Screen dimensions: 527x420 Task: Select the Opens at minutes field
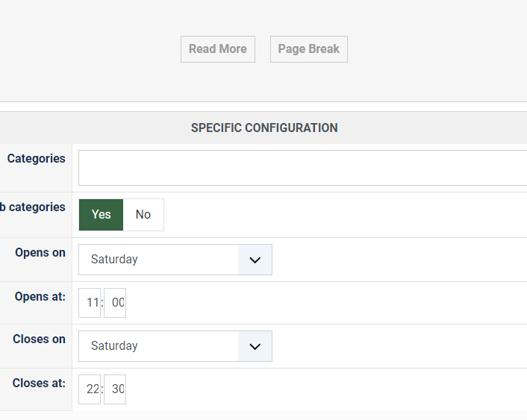[116, 303]
